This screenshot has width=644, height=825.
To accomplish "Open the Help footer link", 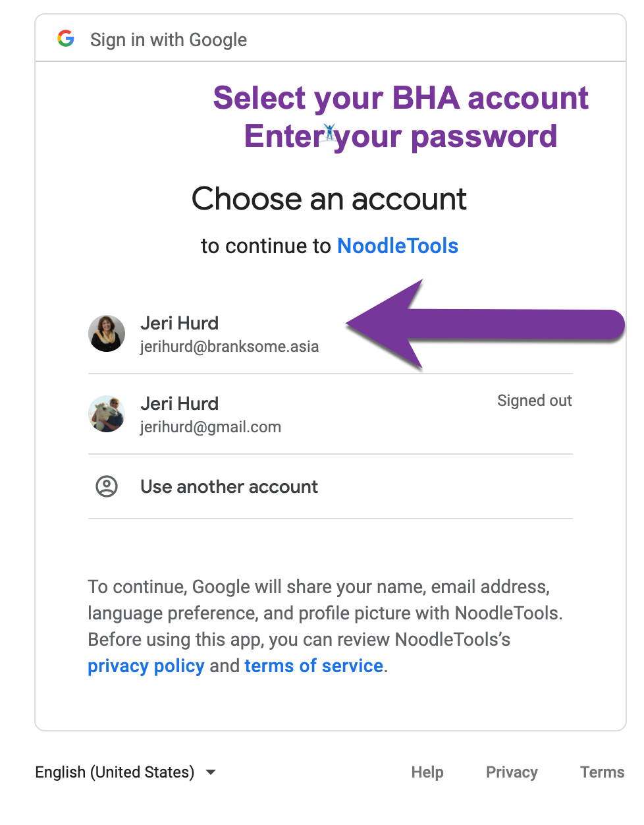I will click(x=427, y=772).
